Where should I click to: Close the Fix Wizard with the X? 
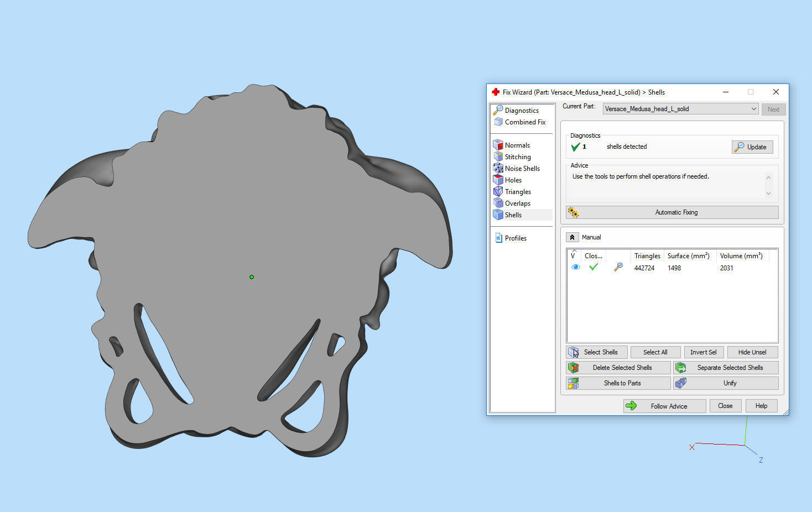tap(775, 92)
